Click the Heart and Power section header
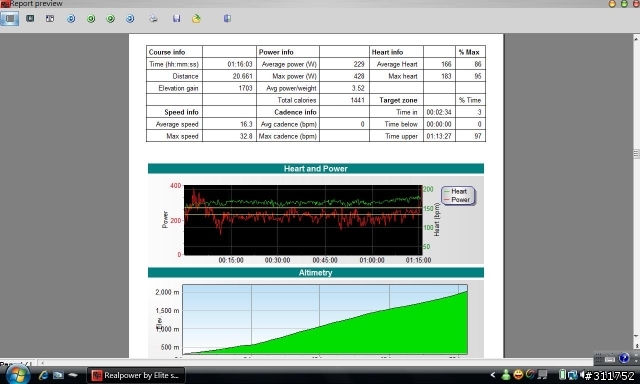This screenshot has width=640, height=384. pos(316,169)
